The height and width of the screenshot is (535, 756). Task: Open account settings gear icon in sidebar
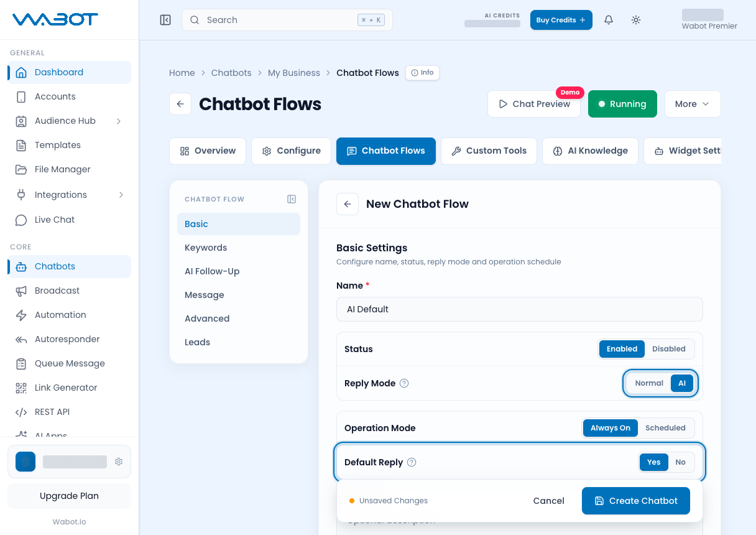[119, 462]
